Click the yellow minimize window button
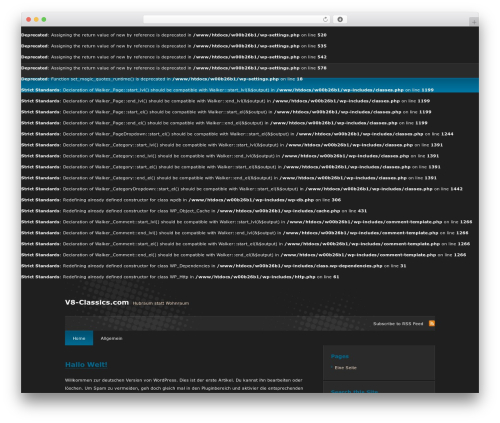This screenshot has width=500, height=423. (36, 19)
